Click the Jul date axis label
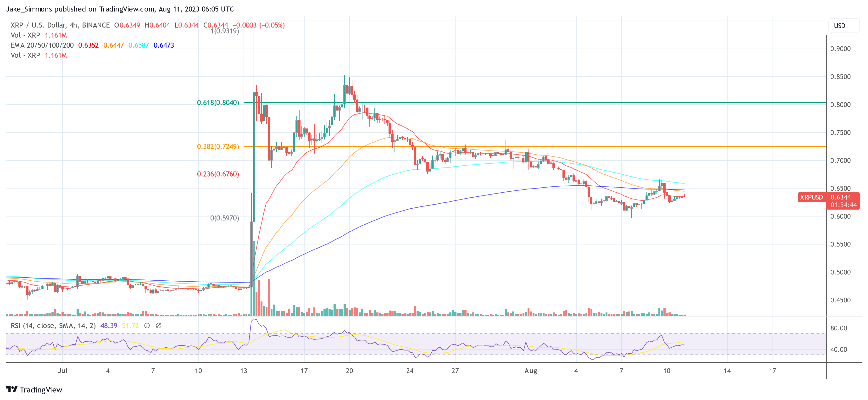Image resolution: width=868 pixels, height=400 pixels. 62,371
